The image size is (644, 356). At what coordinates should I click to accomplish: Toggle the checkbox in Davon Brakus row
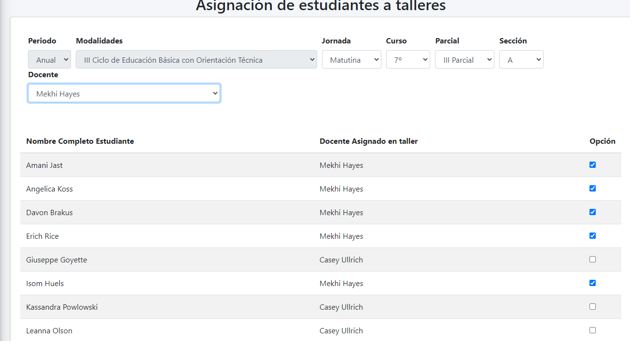592,212
